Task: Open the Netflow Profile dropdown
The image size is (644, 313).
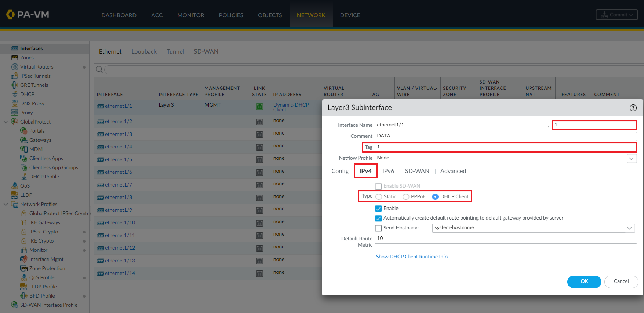Action: click(631, 158)
